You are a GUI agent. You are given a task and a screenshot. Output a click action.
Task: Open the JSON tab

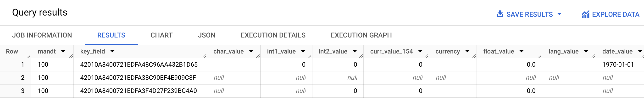pos(206,35)
